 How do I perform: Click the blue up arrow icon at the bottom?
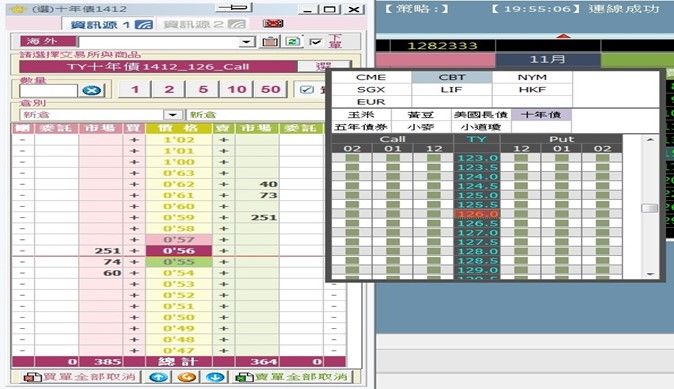(x=158, y=377)
